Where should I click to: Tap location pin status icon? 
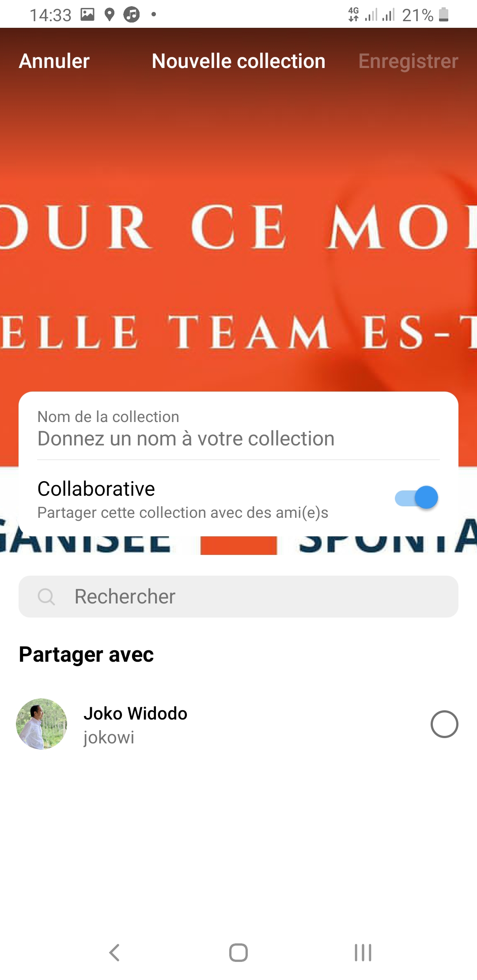coord(109,15)
